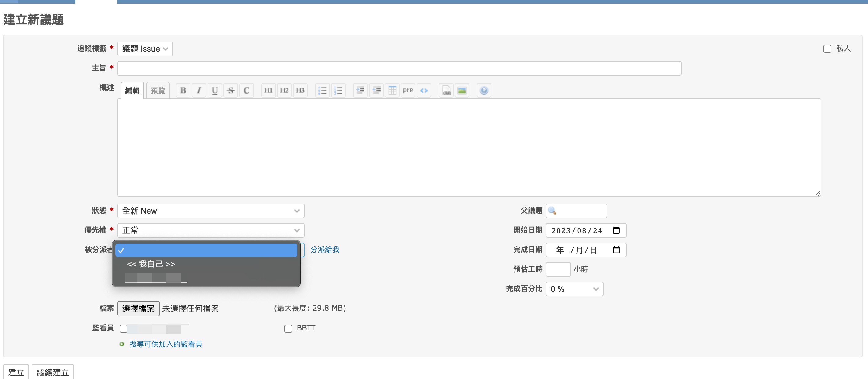The image size is (868, 379).
Task: Select the blurred user assignee option
Action: pyautogui.click(x=206, y=278)
